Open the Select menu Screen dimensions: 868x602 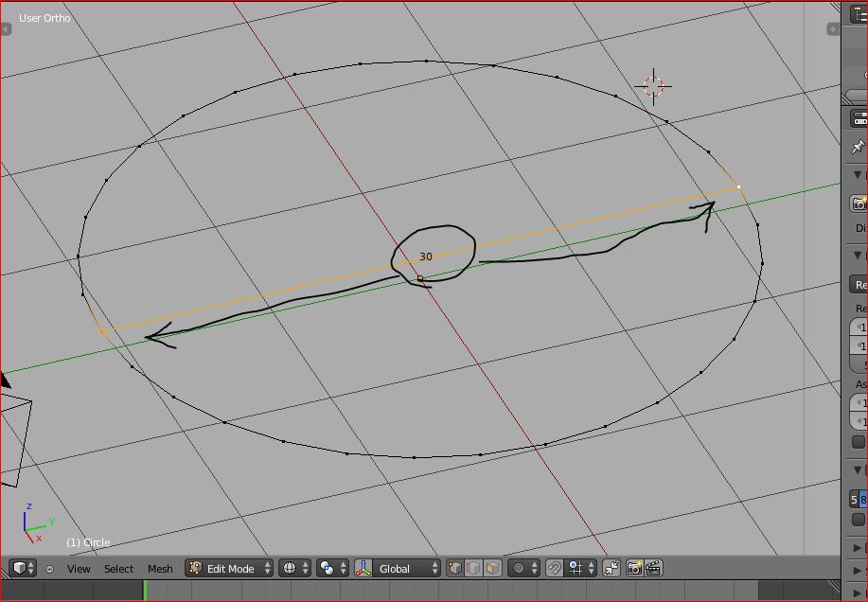[x=118, y=569]
